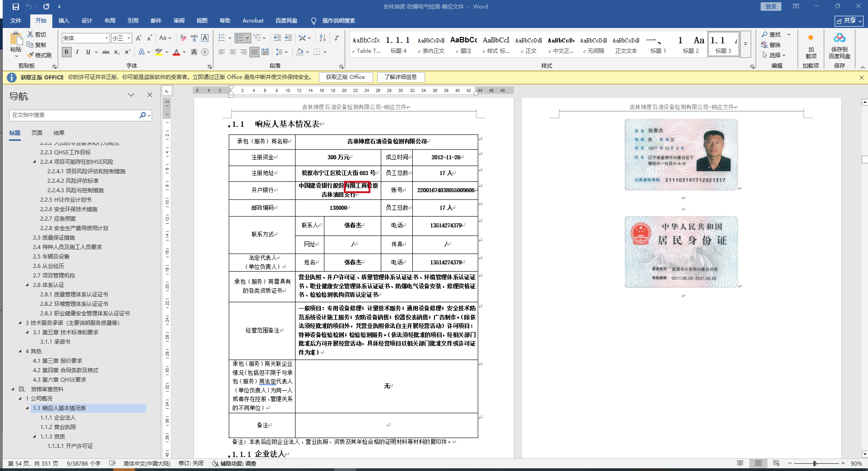Click the Sort (A-Z) icon
This screenshot has height=471, width=868.
[x=323, y=38]
